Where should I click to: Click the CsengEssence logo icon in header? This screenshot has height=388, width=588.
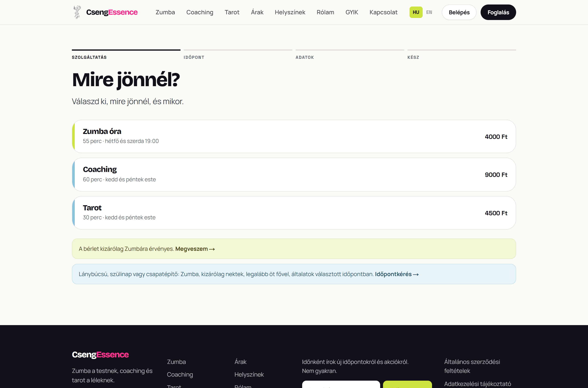pyautogui.click(x=77, y=12)
